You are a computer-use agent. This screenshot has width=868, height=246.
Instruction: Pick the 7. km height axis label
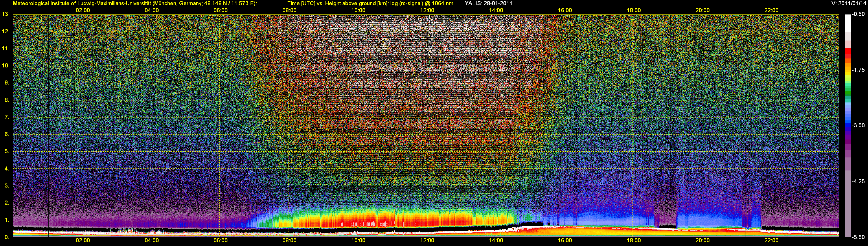[x=7, y=117]
